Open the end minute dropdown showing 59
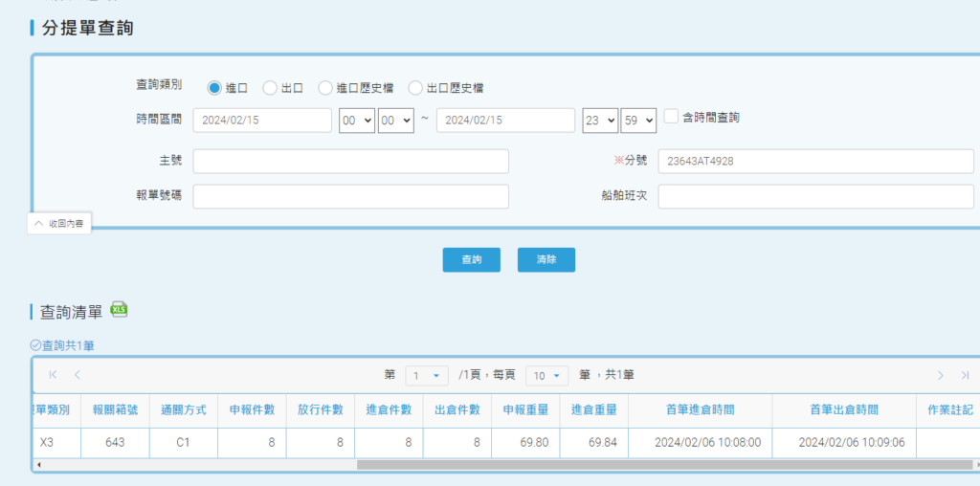This screenshot has height=486, width=980. coord(638,121)
